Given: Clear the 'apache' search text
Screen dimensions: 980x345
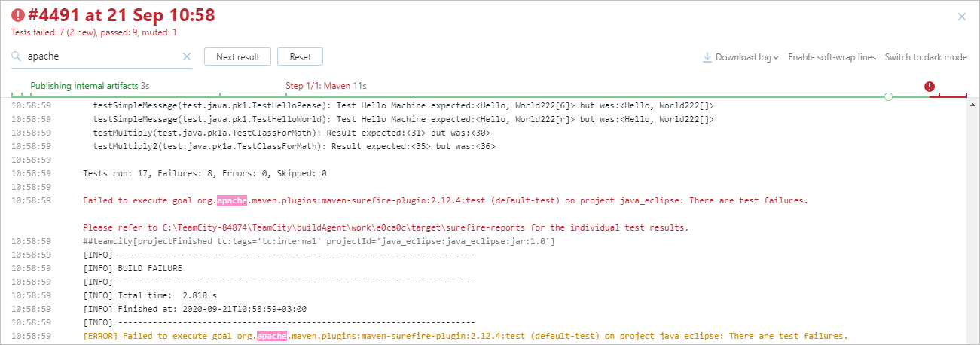Looking at the screenshot, I should pyautogui.click(x=187, y=56).
